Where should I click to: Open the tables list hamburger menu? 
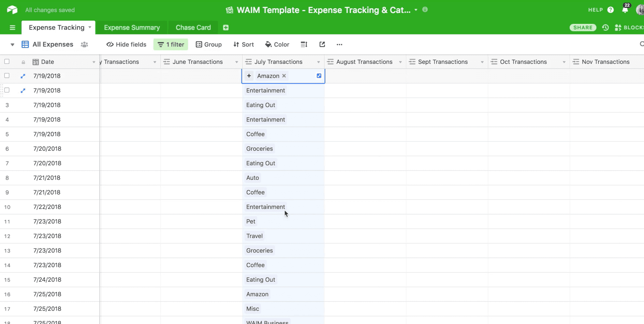click(x=13, y=28)
